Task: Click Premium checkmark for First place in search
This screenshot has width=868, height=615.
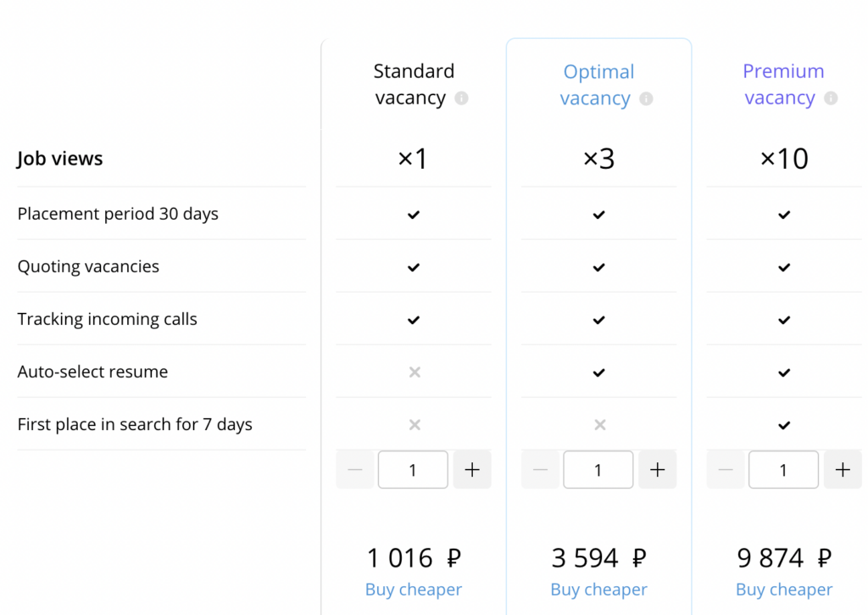Action: (x=784, y=425)
